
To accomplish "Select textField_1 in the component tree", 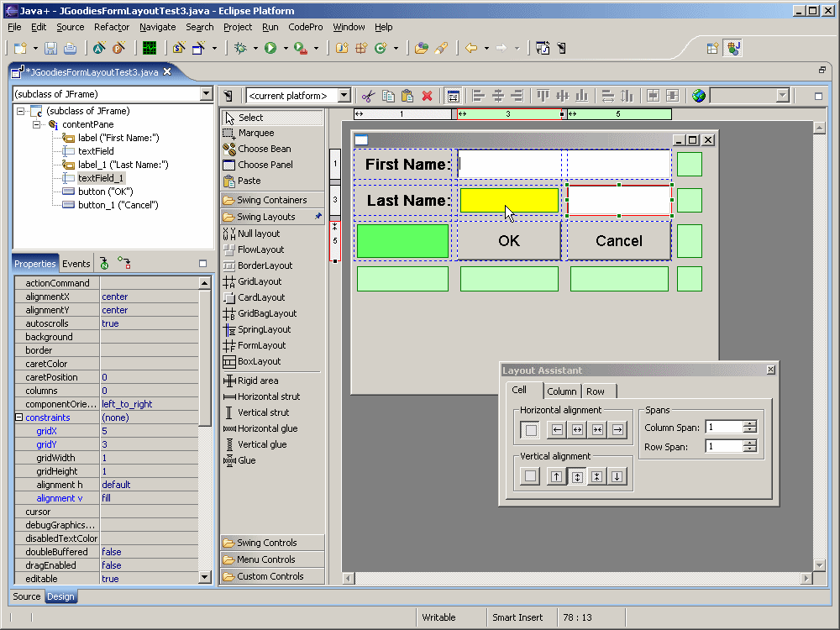I will pos(100,178).
